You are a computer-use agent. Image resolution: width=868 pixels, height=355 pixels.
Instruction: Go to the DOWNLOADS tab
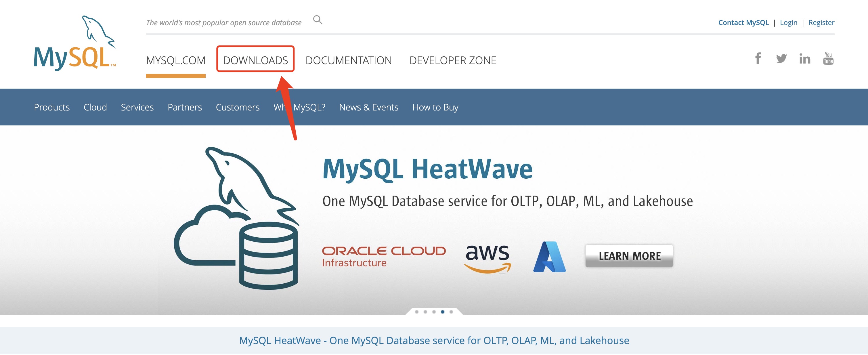pos(255,60)
